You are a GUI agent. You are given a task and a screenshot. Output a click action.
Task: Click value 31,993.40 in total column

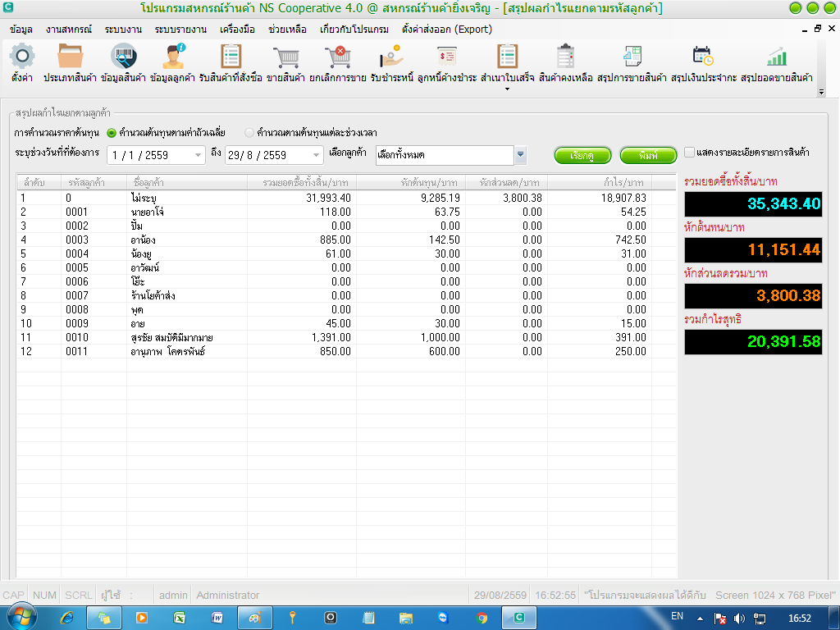328,198
